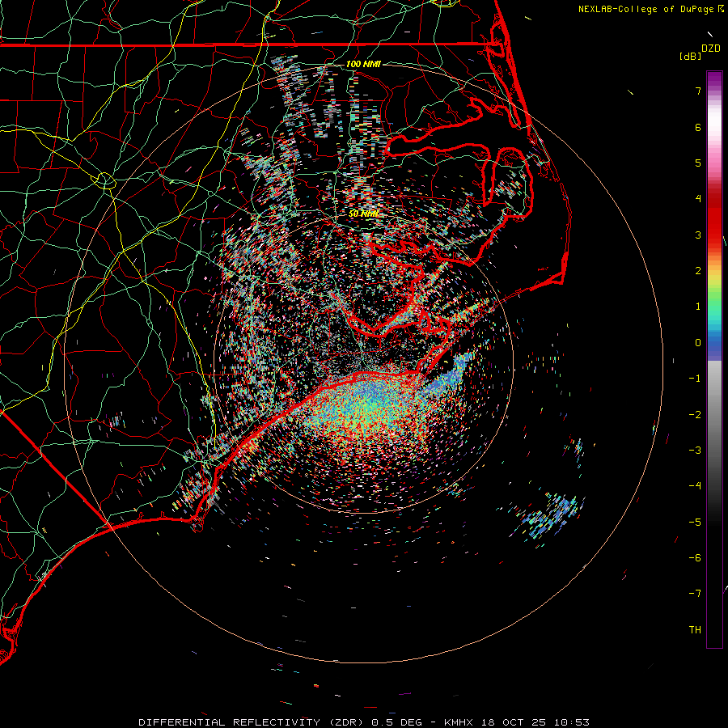The width and height of the screenshot is (728, 728).
Task: Select the -6 value on color scale
Action: click(x=695, y=558)
